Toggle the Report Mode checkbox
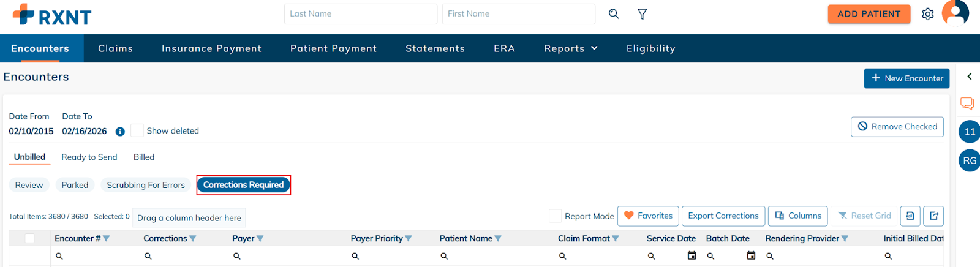This screenshot has width=980, height=267. [555, 216]
